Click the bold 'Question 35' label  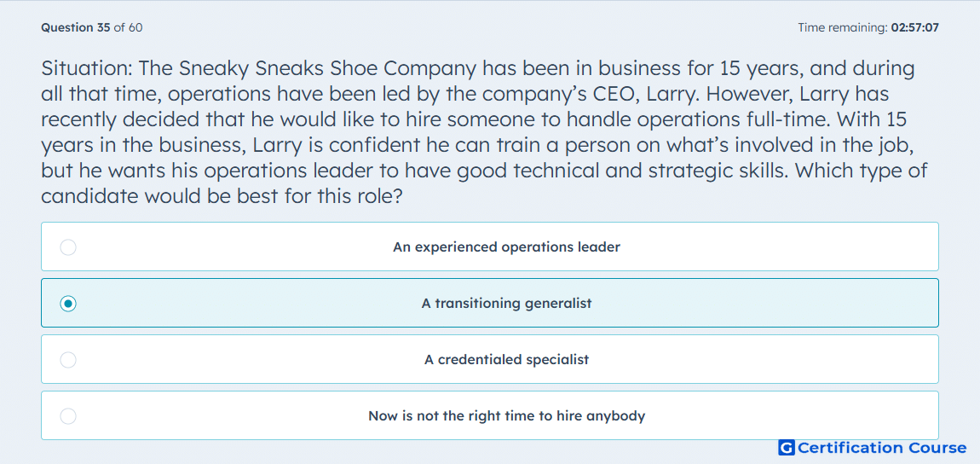pos(76,27)
